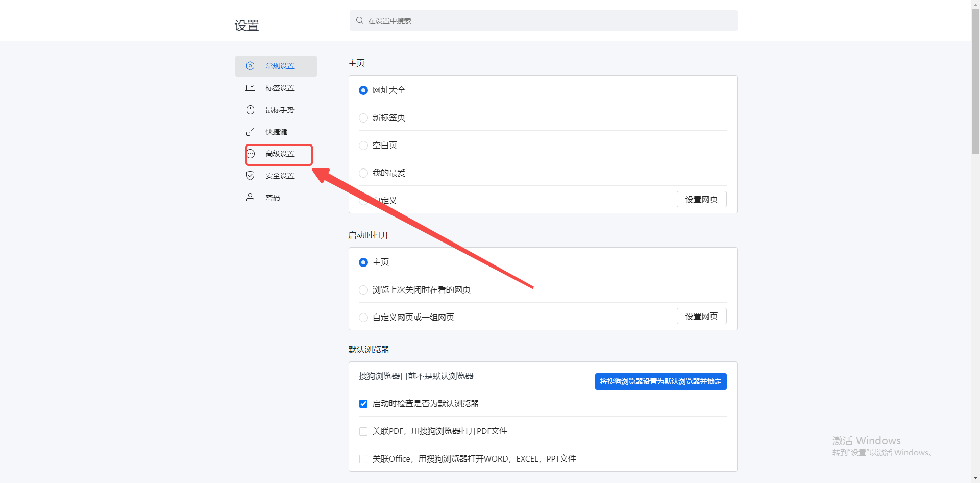The height and width of the screenshot is (483, 980).
Task: Click the 标签设置 tab icon
Action: (x=250, y=88)
